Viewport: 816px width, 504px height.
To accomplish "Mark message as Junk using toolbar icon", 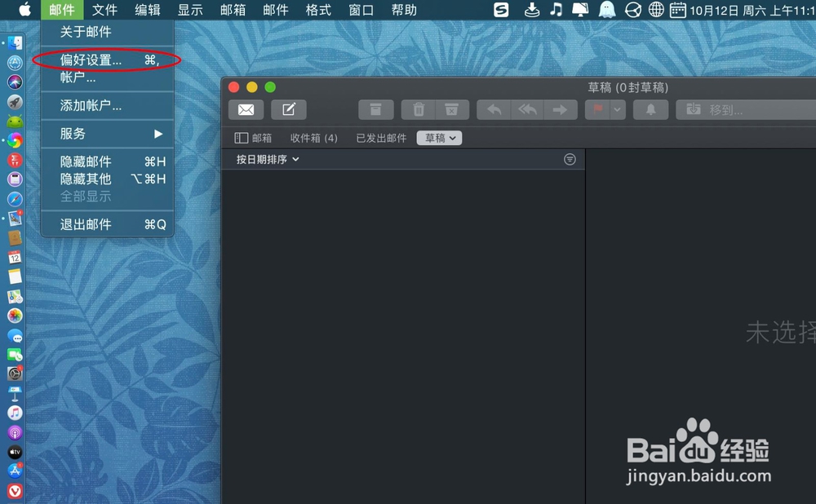I will [451, 109].
